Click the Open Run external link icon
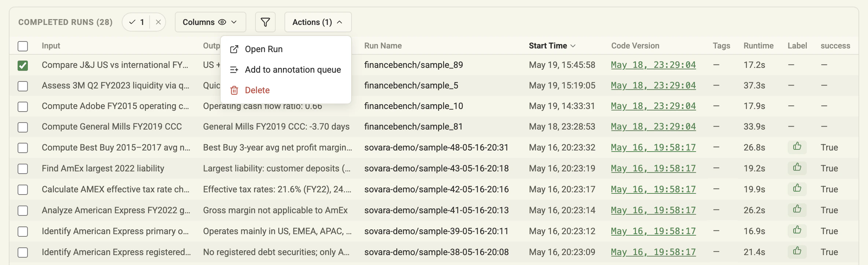 pyautogui.click(x=234, y=49)
